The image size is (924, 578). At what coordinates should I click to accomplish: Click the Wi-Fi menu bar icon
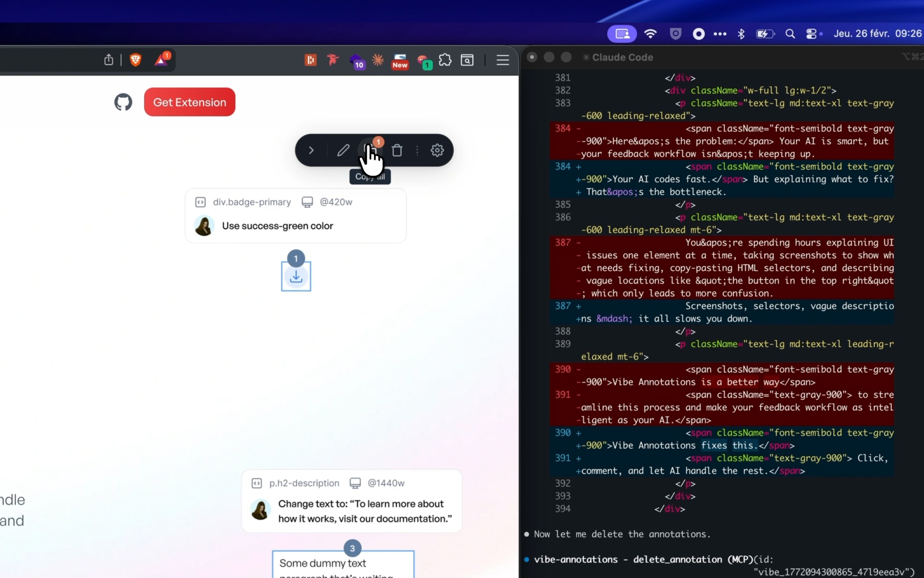point(650,34)
